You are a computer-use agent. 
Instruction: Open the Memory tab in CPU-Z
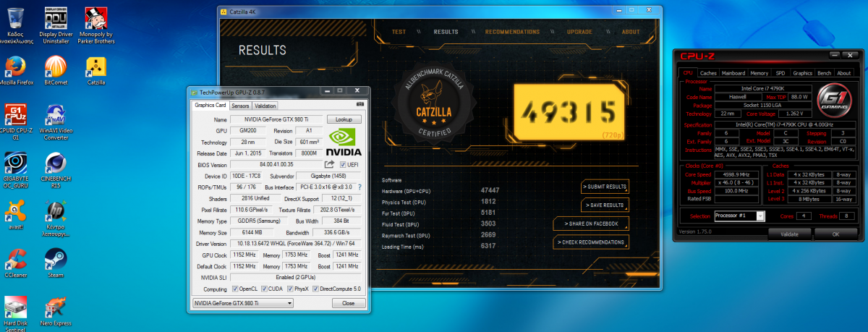click(759, 73)
